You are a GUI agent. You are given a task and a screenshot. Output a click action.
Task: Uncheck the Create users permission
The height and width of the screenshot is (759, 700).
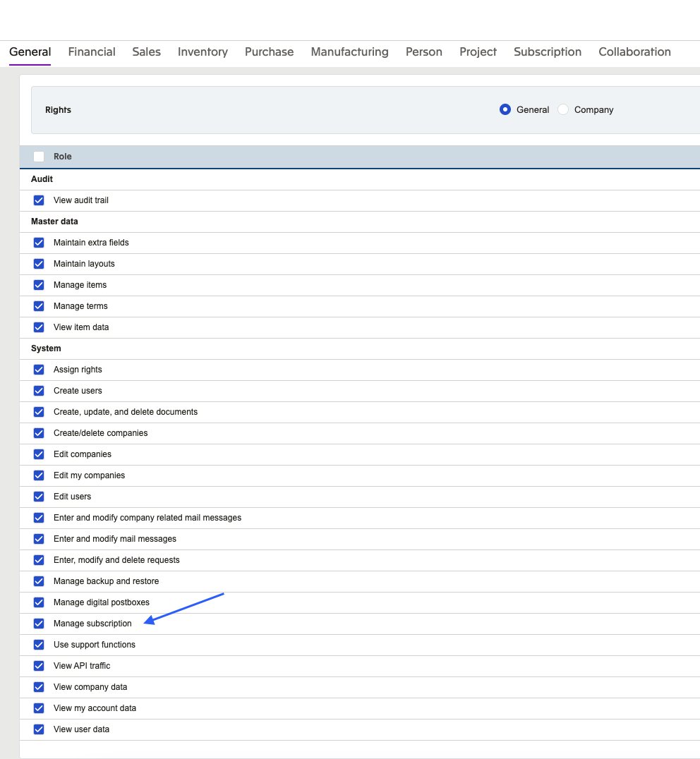coord(39,391)
